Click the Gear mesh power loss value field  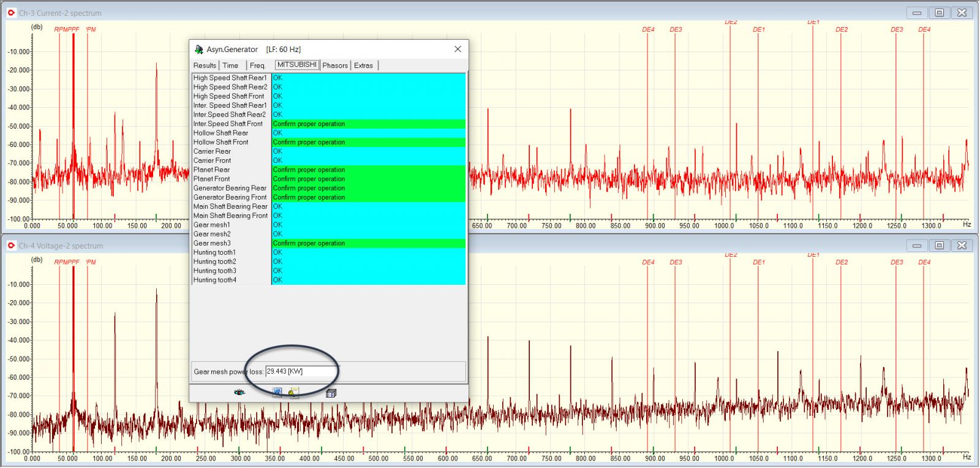(301, 371)
